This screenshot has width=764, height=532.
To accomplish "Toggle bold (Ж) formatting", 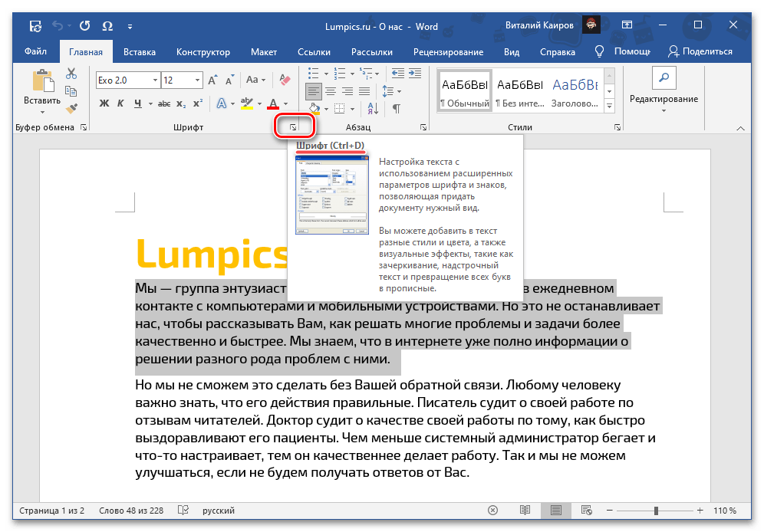I will coord(104,103).
